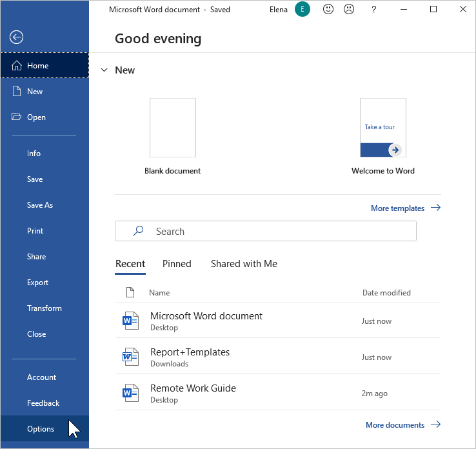Maximize the Word window

point(433,10)
